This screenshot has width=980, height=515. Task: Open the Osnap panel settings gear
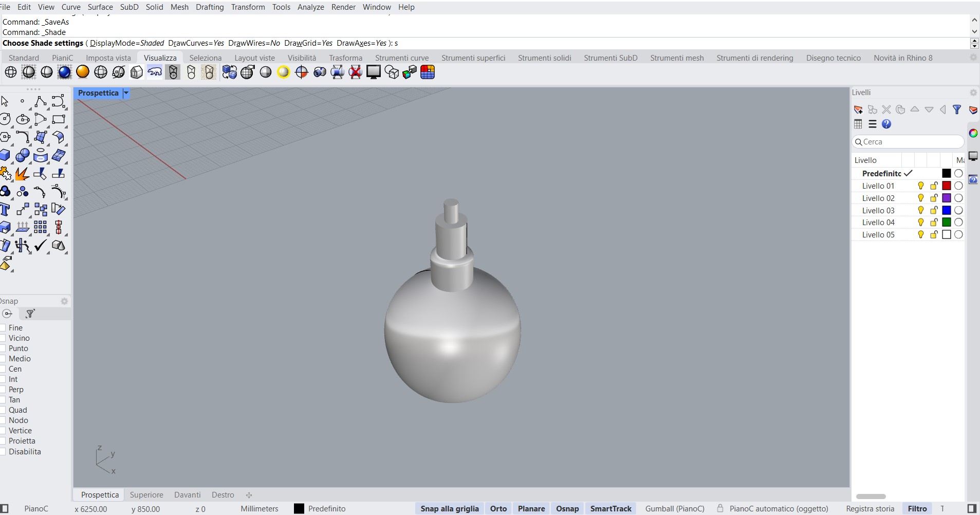point(64,301)
